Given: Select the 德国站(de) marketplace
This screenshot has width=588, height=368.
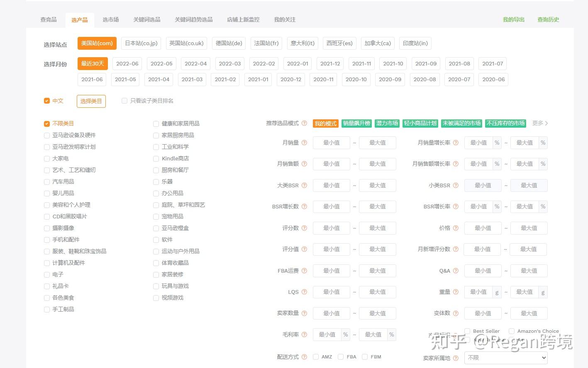Looking at the screenshot, I should 229,43.
